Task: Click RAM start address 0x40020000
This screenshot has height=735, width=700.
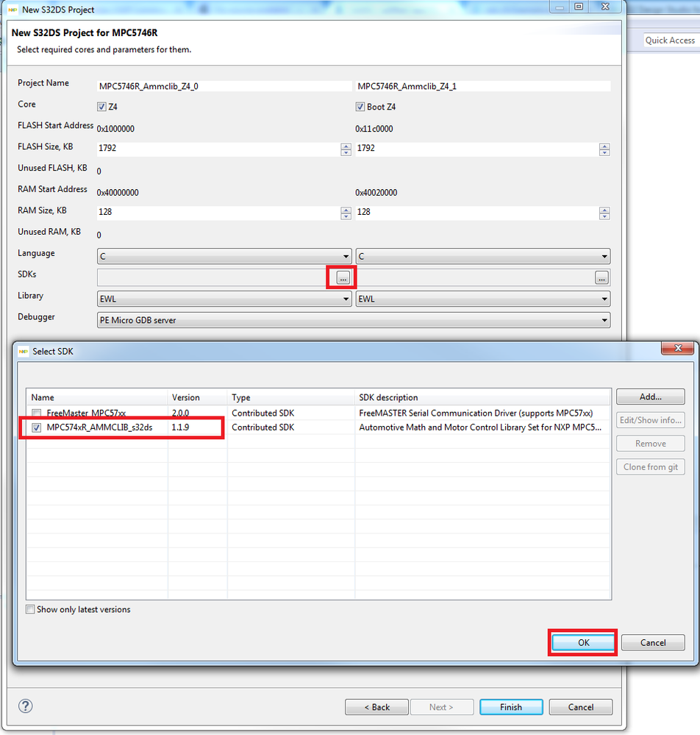Action: [x=376, y=193]
